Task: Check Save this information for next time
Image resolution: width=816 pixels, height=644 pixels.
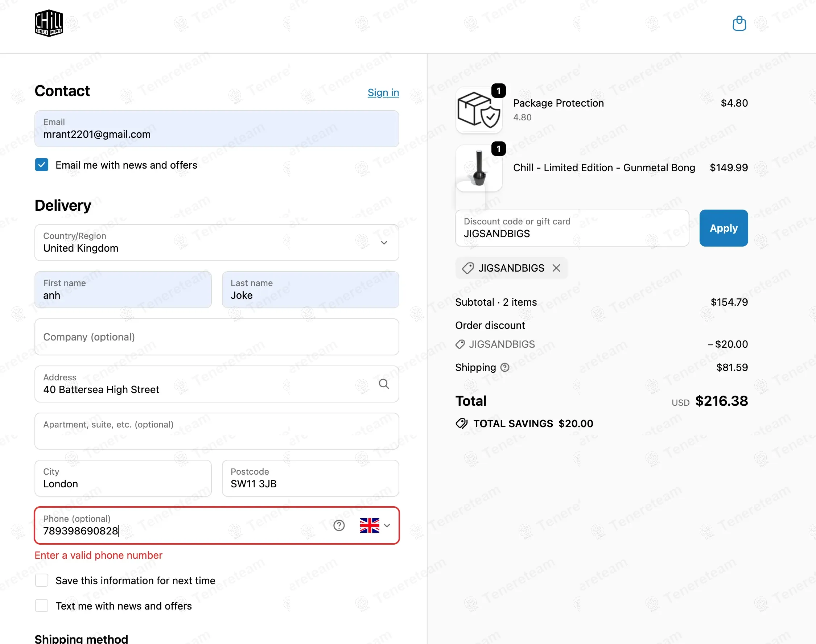Action: tap(41, 580)
